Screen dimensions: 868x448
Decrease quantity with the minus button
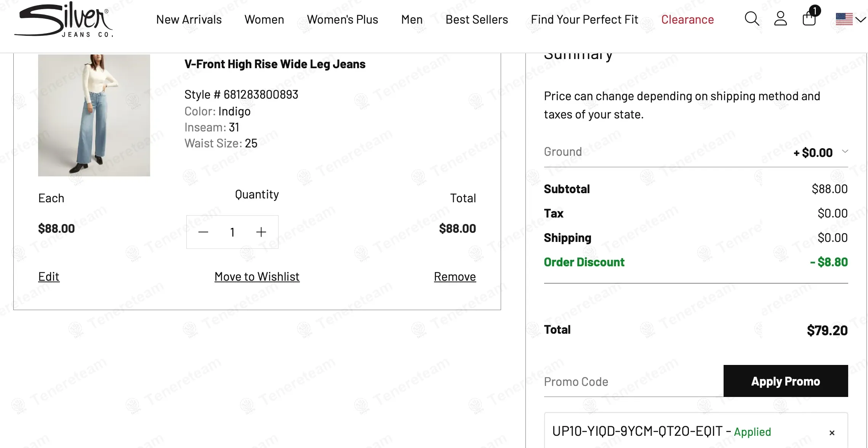[x=203, y=232]
